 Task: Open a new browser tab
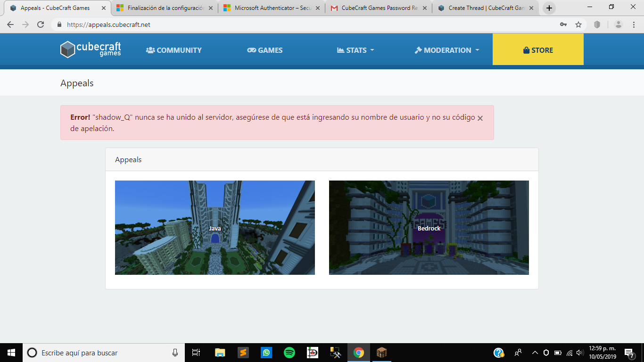pos(549,8)
